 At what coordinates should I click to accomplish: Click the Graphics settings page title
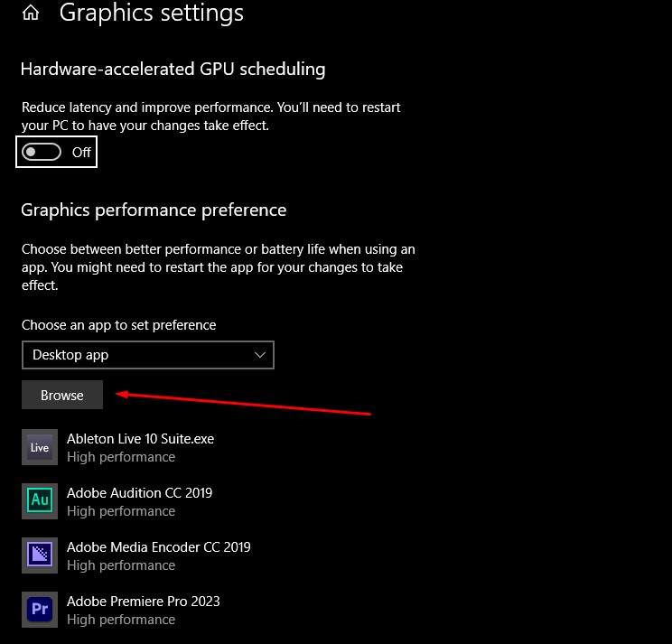pyautogui.click(x=151, y=14)
